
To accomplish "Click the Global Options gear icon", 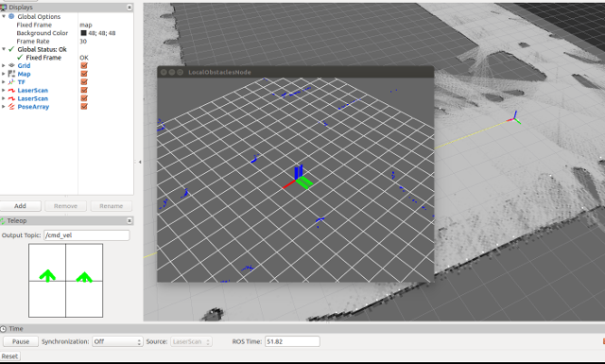I will pos(11,17).
